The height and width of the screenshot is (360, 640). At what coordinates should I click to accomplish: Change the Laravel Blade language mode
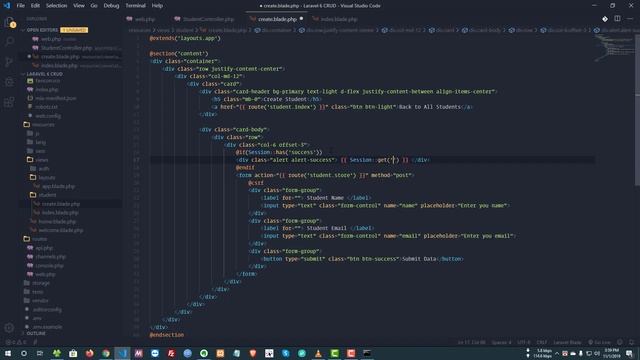(x=567, y=342)
